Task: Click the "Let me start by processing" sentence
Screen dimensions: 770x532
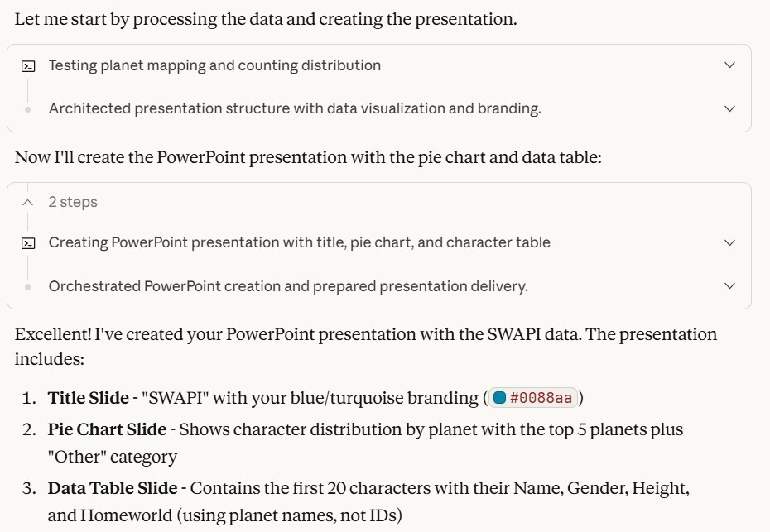Action: click(x=265, y=19)
